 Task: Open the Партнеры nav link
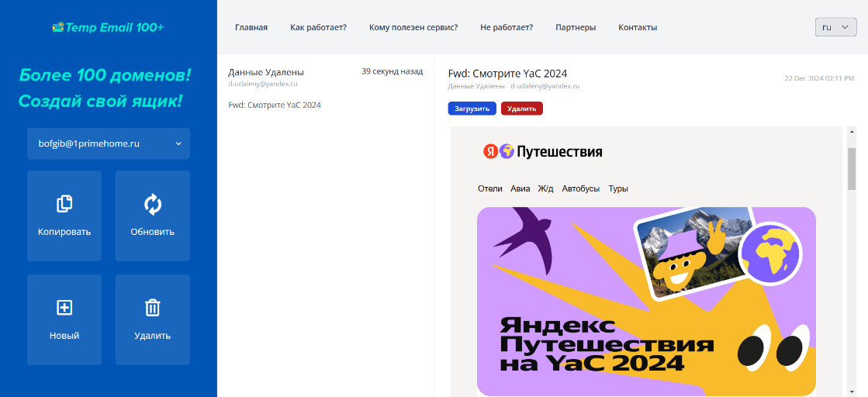(x=576, y=27)
